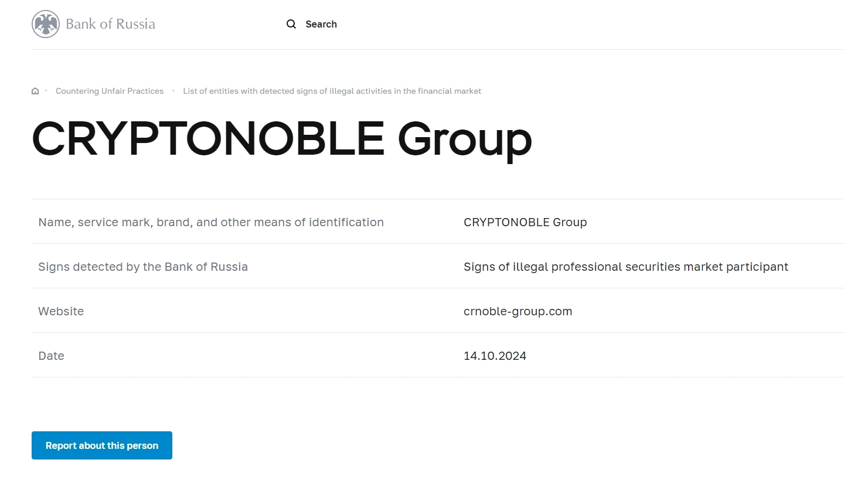844x504 pixels.
Task: Click the crnoble-group.com website value
Action: point(518,311)
